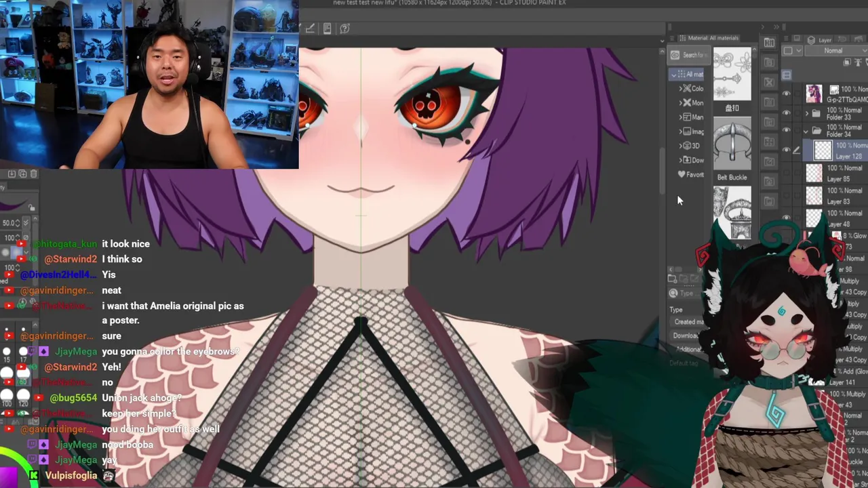
Task: Click the second icon in the vertical palette dock
Action: point(769,62)
